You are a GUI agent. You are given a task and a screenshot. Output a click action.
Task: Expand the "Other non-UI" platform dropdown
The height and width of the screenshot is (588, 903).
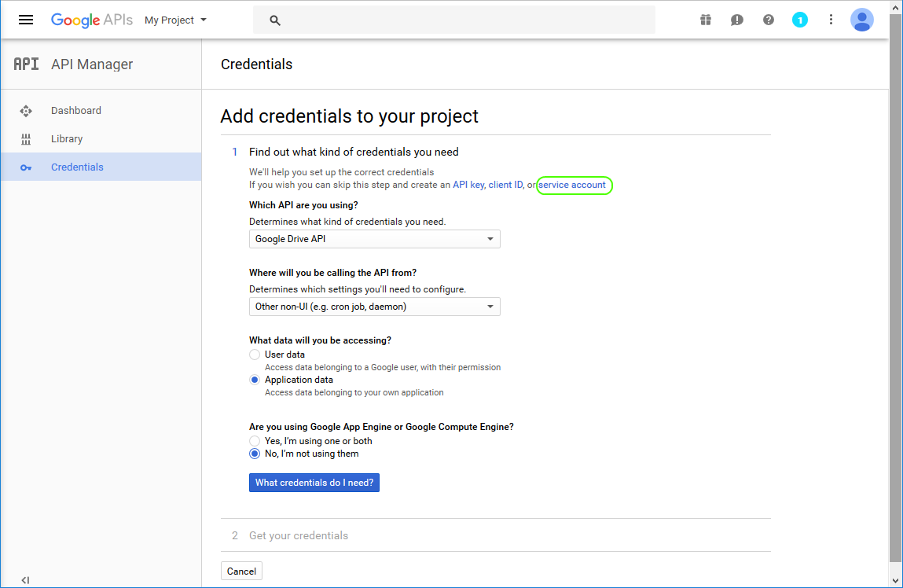click(x=374, y=307)
